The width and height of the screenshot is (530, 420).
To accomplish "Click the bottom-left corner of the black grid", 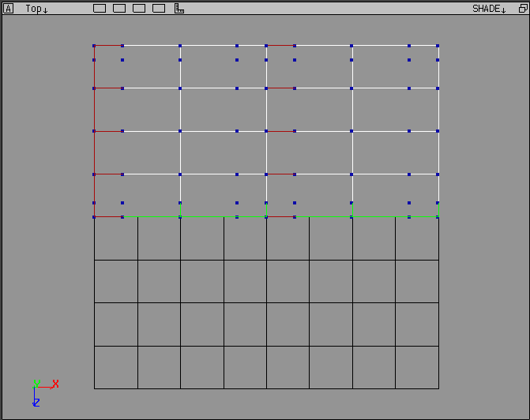I will 95,388.
